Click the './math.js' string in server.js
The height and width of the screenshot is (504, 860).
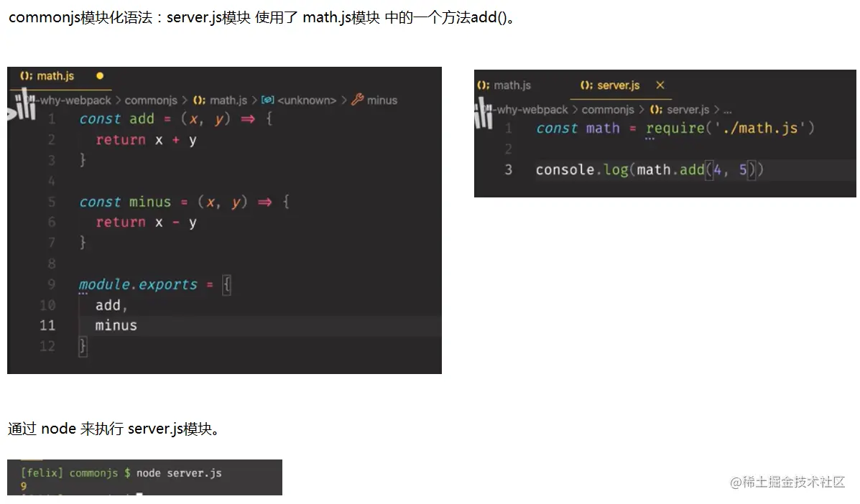pos(759,129)
